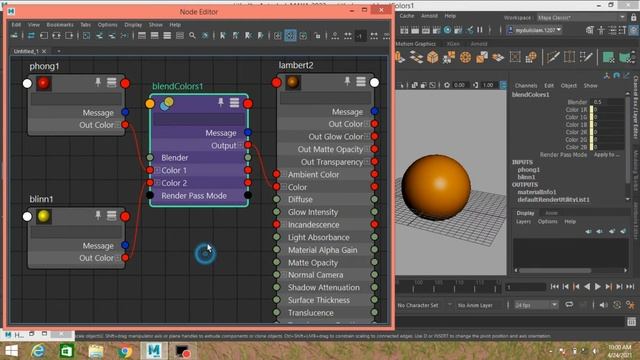Open the Node Editor Edit menu
This screenshot has height=360, width=640.
(x=16, y=25)
